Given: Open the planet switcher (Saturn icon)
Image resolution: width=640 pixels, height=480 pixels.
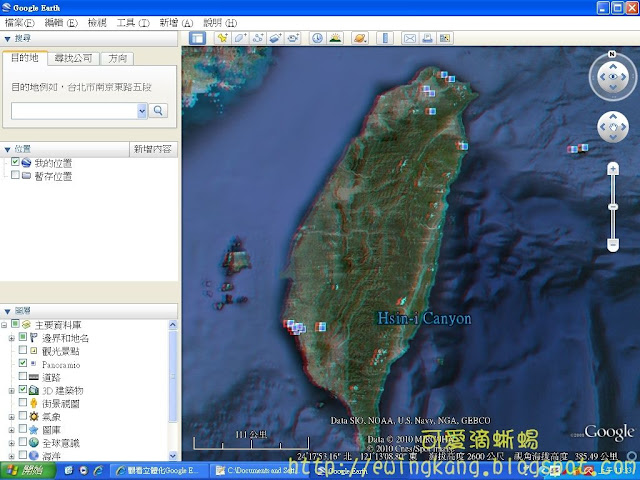Looking at the screenshot, I should tap(360, 38).
